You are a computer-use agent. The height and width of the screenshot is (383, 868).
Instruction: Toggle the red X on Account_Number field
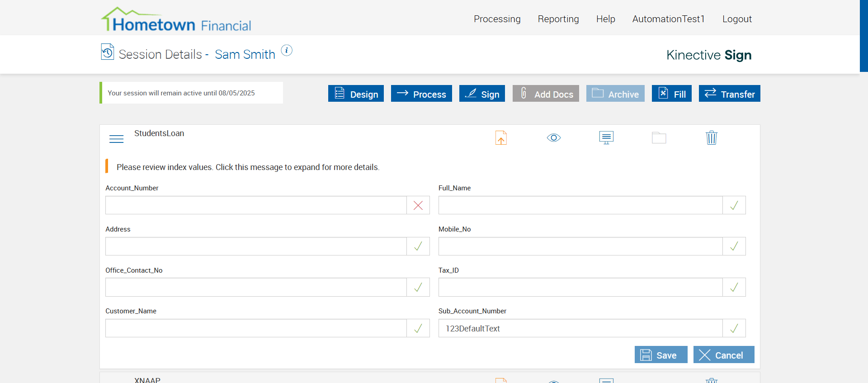pyautogui.click(x=418, y=205)
